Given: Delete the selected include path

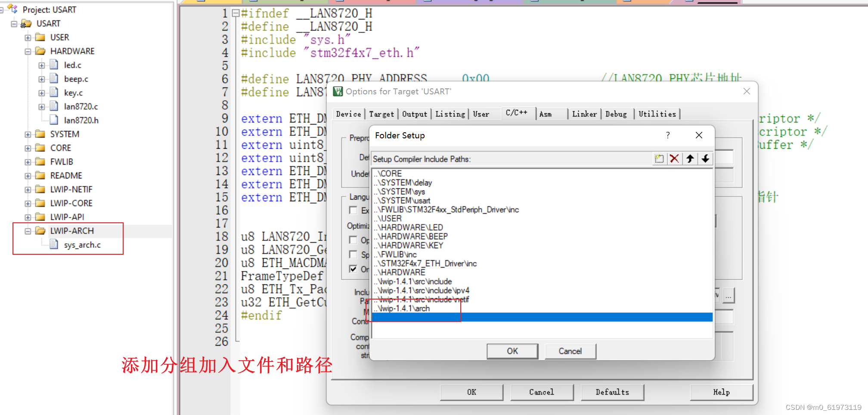Looking at the screenshot, I should point(675,159).
